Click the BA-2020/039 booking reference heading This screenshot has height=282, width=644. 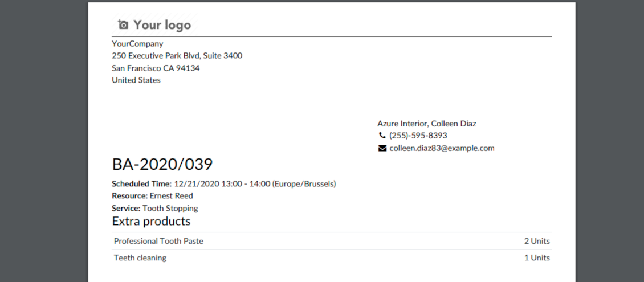pyautogui.click(x=162, y=165)
